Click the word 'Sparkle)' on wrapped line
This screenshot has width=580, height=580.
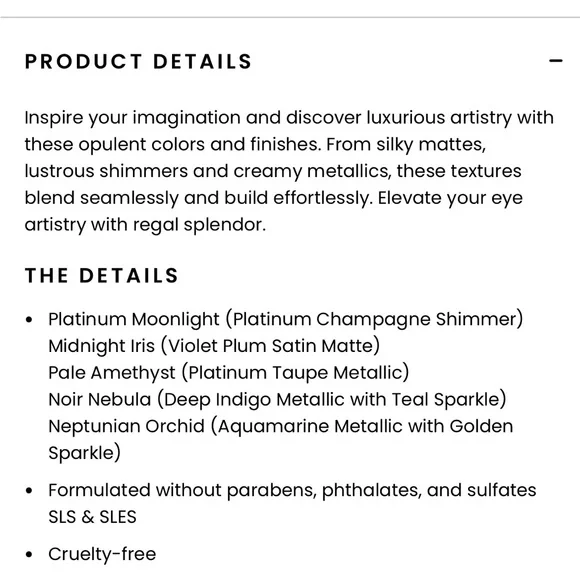click(x=84, y=453)
